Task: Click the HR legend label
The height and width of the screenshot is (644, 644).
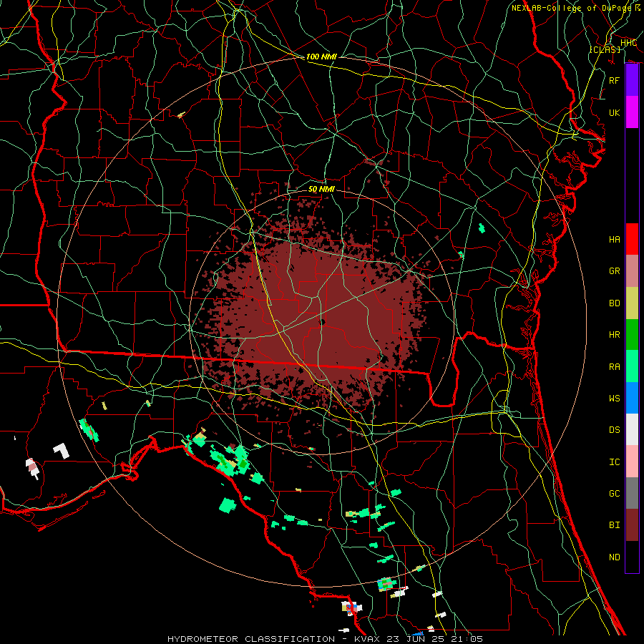Action: click(x=614, y=335)
